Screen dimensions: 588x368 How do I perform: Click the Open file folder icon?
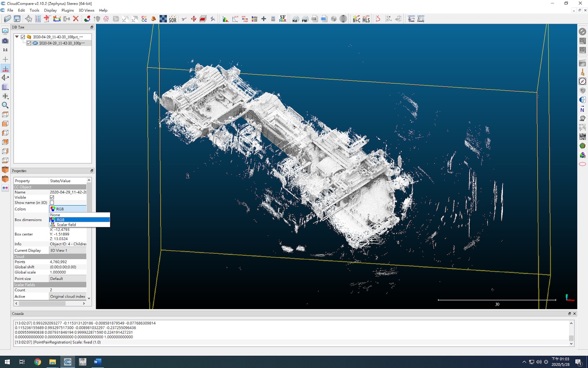click(7, 19)
